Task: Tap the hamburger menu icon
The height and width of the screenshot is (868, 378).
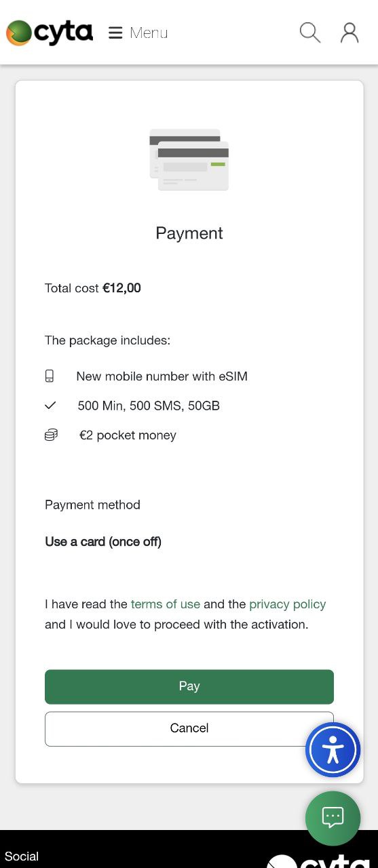Action: click(x=115, y=33)
